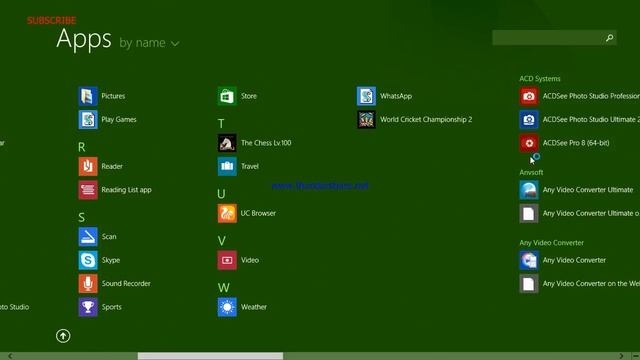Click the Any Video Converter Ultimate document icon
This screenshot has width=640, height=360.
pos(529,213)
